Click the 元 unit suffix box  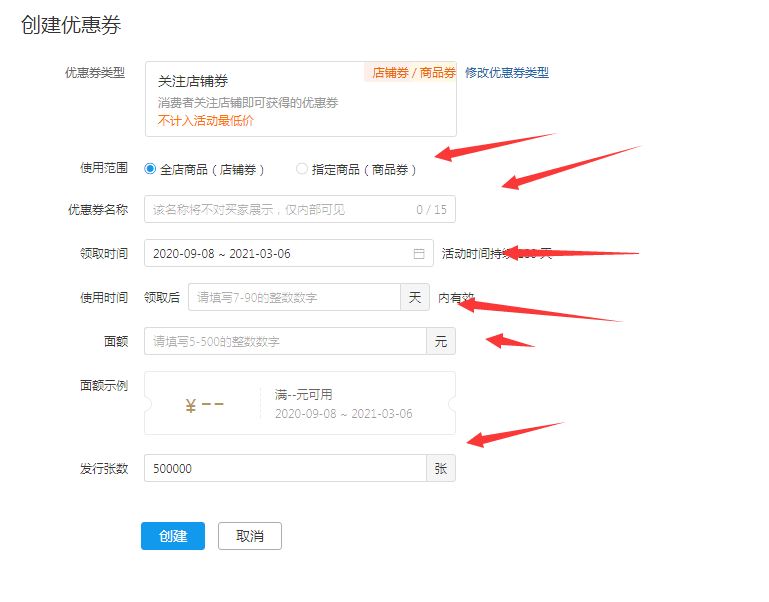pyautogui.click(x=441, y=342)
